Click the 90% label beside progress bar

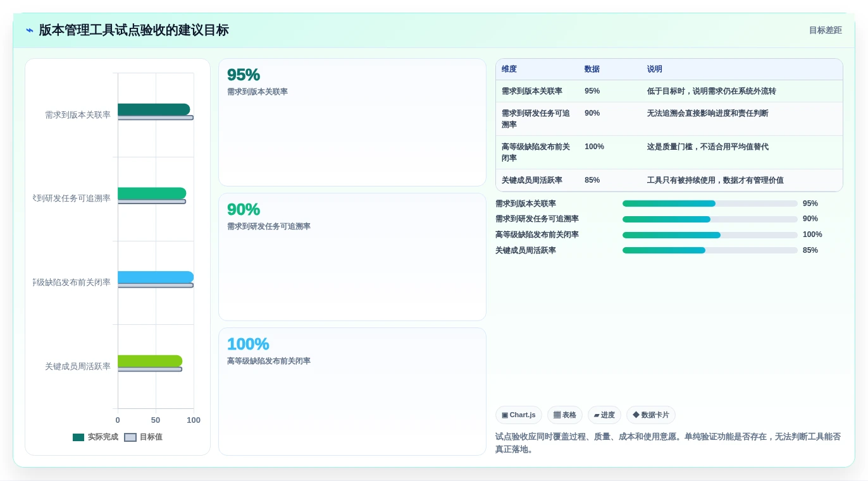coord(810,219)
